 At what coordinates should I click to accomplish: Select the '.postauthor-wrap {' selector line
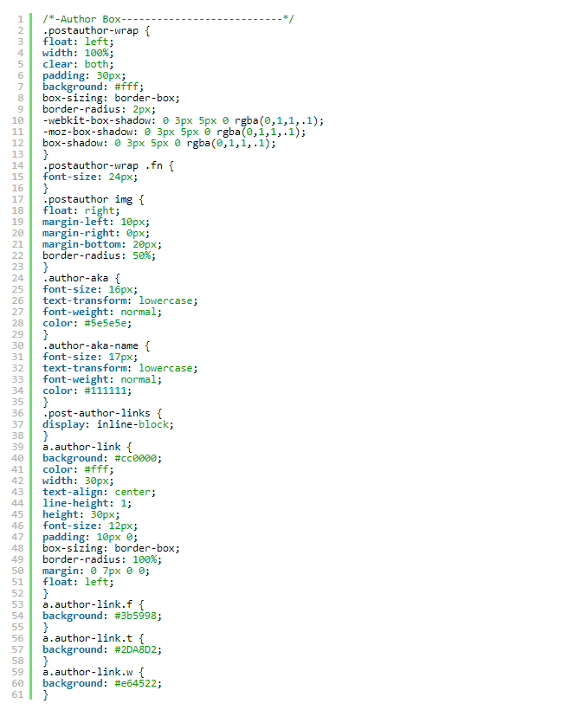coord(96,30)
